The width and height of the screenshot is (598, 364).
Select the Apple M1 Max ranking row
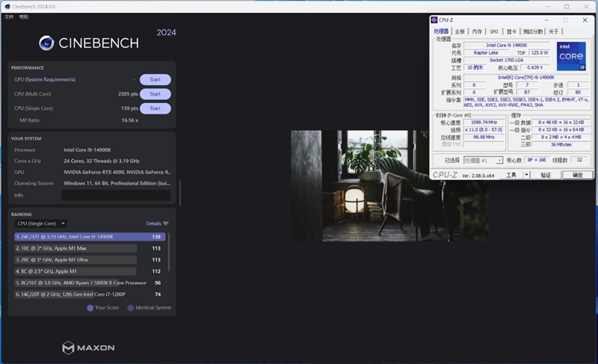click(x=90, y=248)
